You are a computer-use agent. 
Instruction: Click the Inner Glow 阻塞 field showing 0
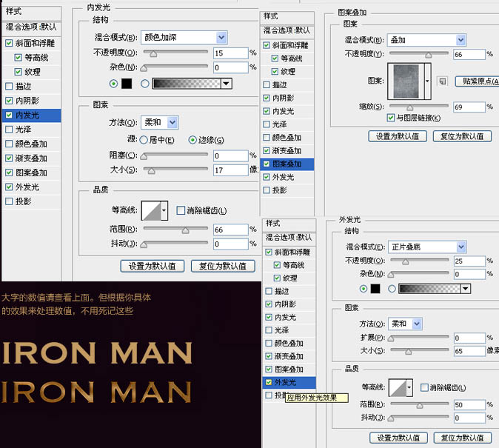(x=230, y=156)
